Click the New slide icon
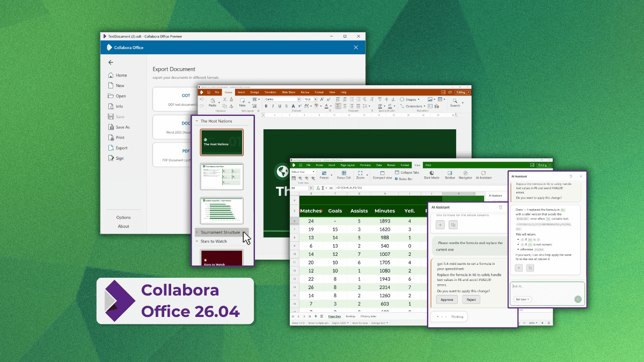Image resolution: width=644 pixels, height=362 pixels. pyautogui.click(x=243, y=100)
